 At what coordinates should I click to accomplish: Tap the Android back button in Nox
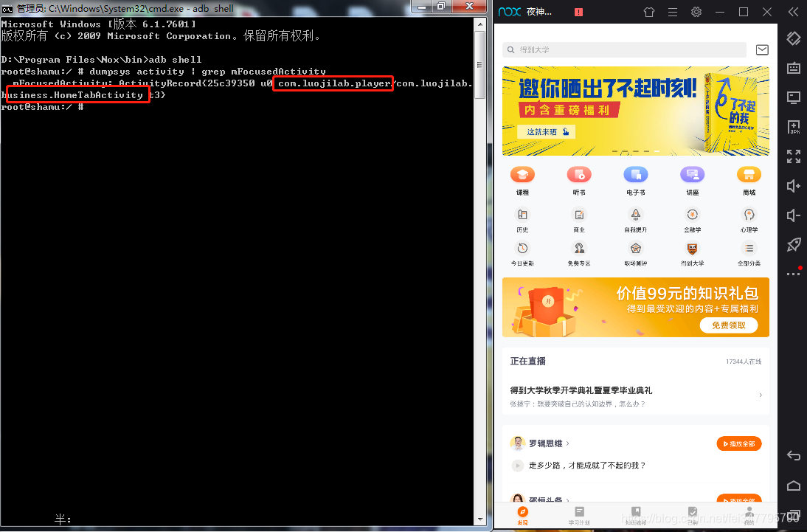coord(793,455)
